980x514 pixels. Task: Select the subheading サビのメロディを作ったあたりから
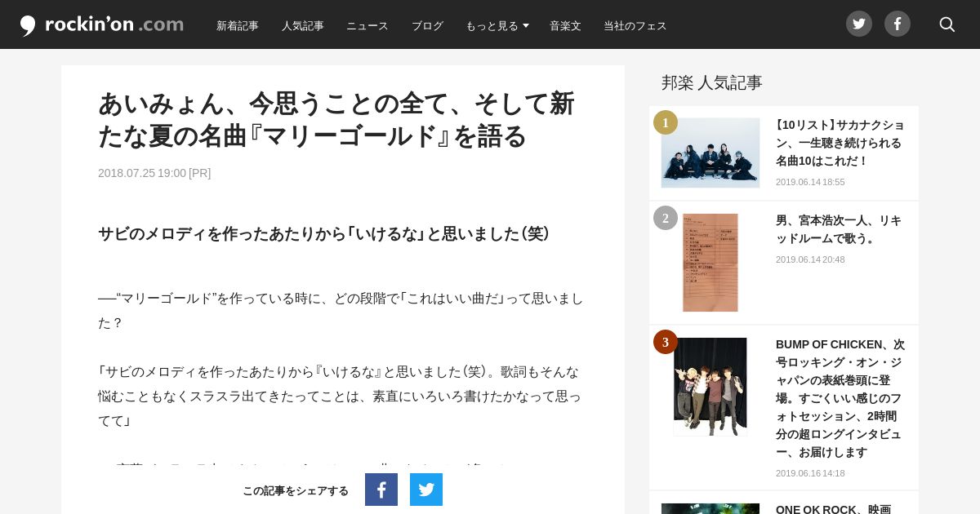(324, 234)
